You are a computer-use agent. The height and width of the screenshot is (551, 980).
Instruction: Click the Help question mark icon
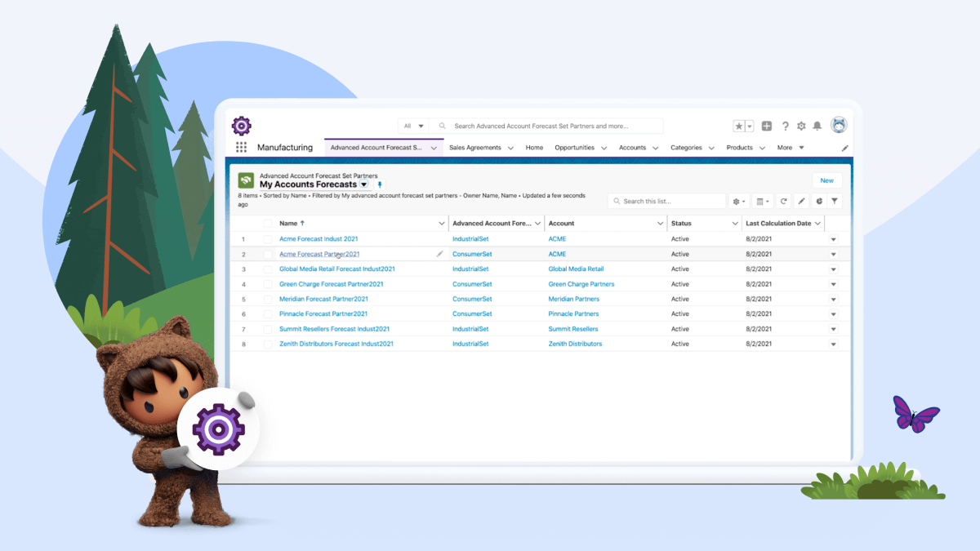(785, 126)
